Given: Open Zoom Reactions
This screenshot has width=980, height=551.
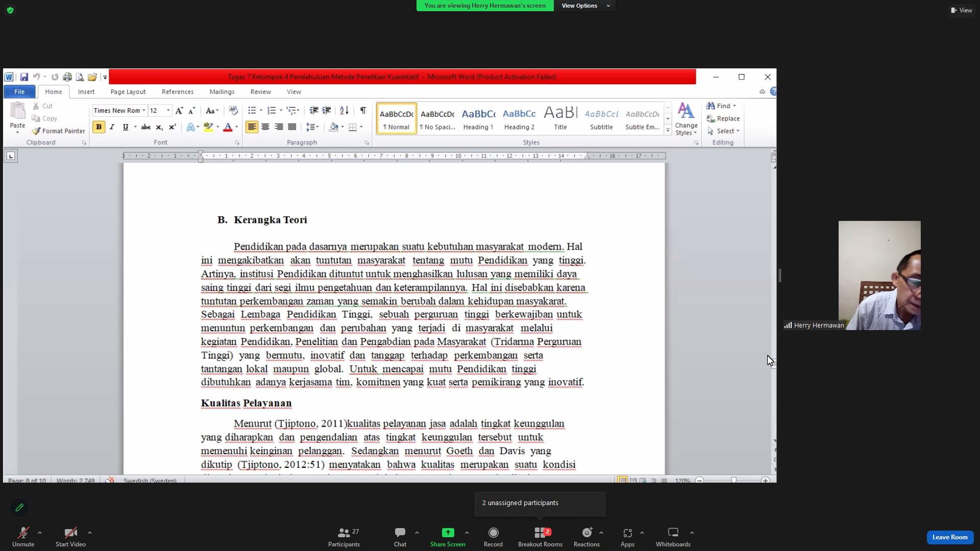Looking at the screenshot, I should coord(586,537).
